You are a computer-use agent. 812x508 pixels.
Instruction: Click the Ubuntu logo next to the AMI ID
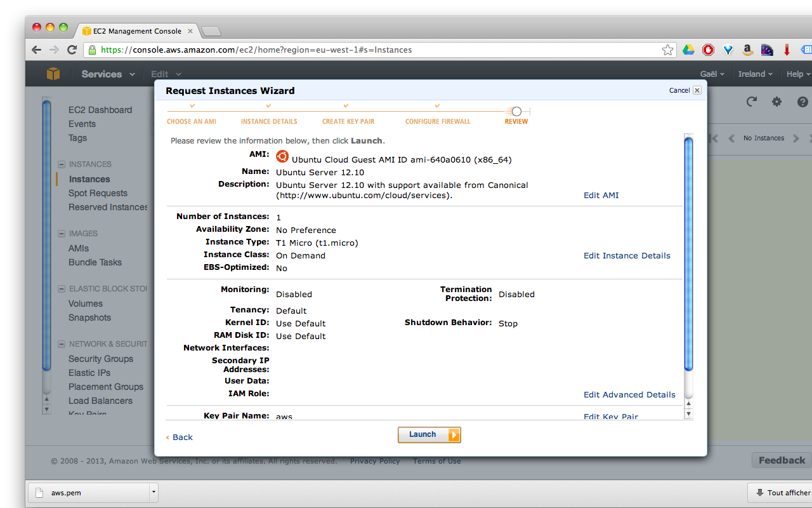[x=282, y=156]
